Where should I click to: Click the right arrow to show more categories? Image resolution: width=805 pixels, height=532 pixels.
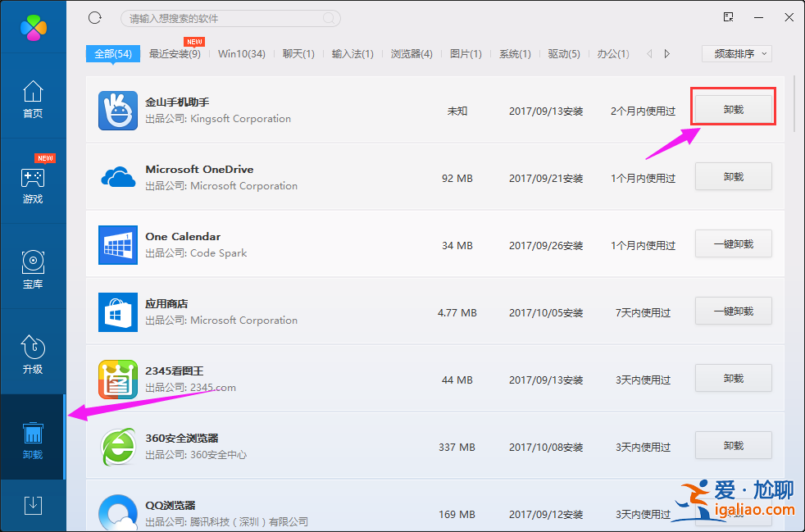pyautogui.click(x=666, y=52)
